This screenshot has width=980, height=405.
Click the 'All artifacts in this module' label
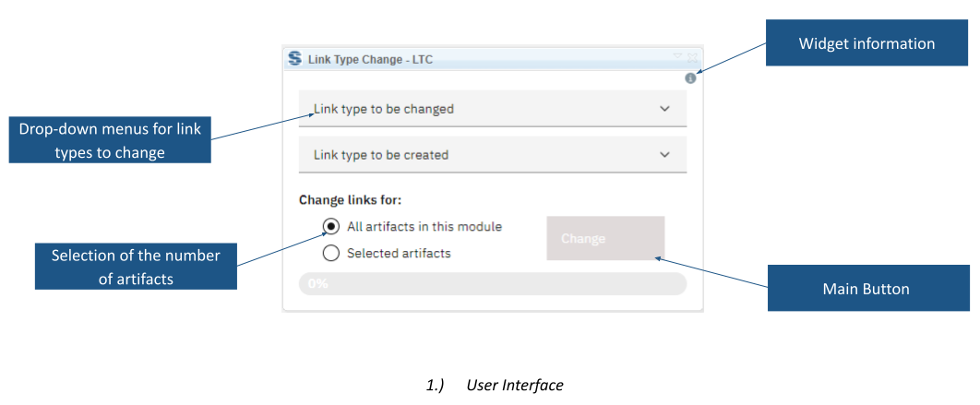pos(424,227)
